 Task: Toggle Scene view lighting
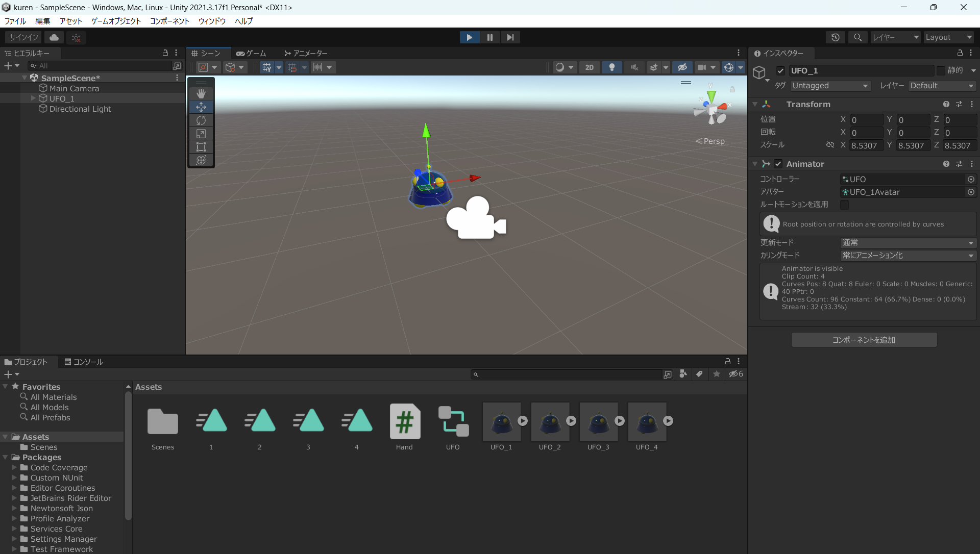click(x=612, y=67)
